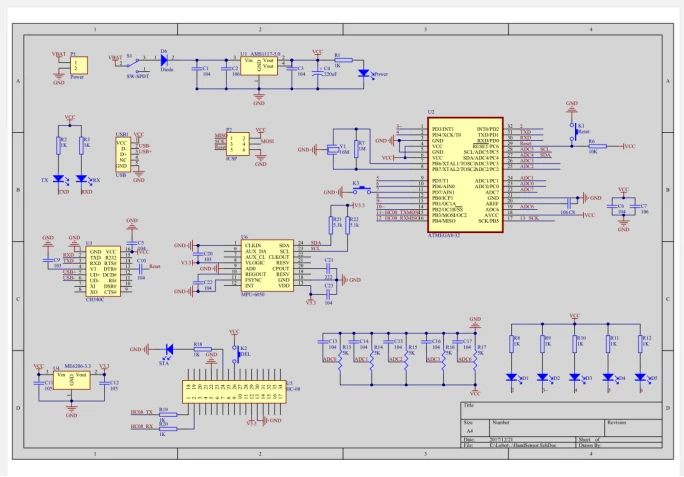Screen dimensions: 684x477
Task: Click capacitor C5 near CH340C
Action: 131,243
